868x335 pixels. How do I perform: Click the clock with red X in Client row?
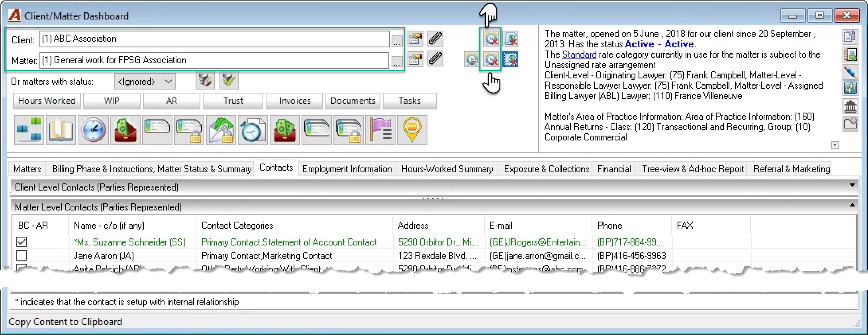[491, 39]
